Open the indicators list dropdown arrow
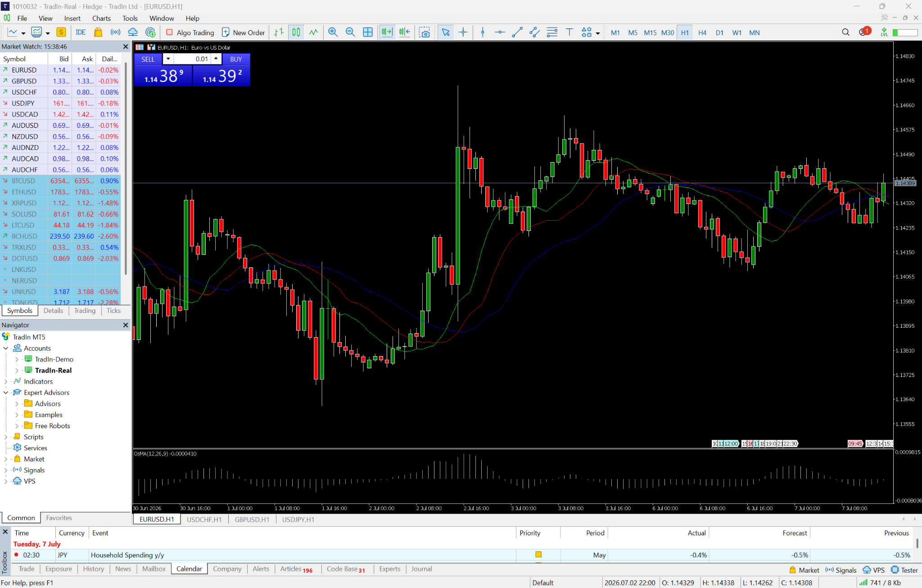 click(48, 33)
